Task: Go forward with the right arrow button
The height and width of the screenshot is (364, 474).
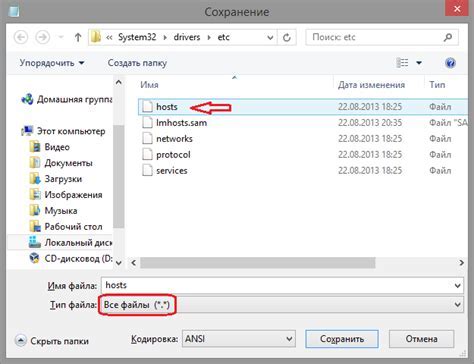Action: (x=43, y=37)
